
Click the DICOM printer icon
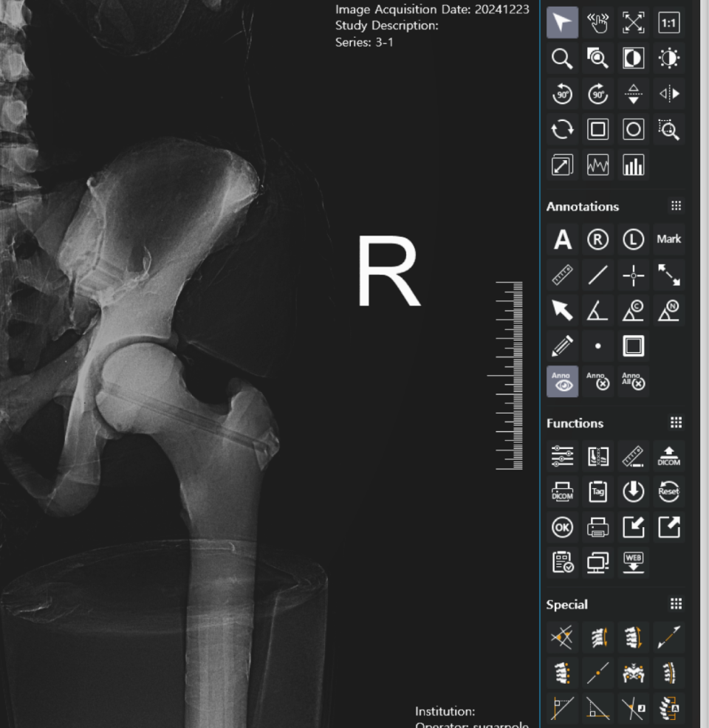[x=562, y=492]
